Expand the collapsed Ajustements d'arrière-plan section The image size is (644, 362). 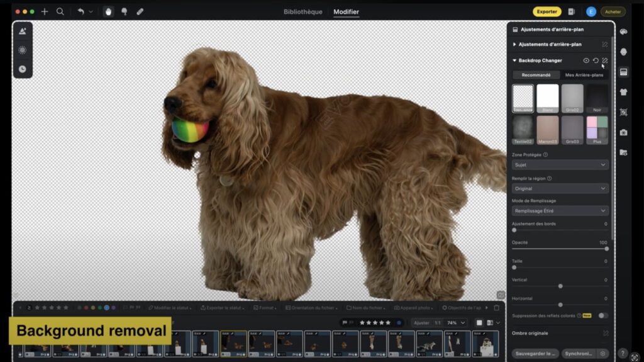[514, 45]
